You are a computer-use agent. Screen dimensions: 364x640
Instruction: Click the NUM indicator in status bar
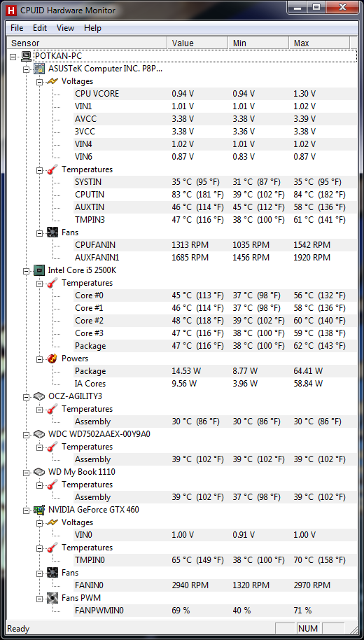pyautogui.click(x=308, y=629)
